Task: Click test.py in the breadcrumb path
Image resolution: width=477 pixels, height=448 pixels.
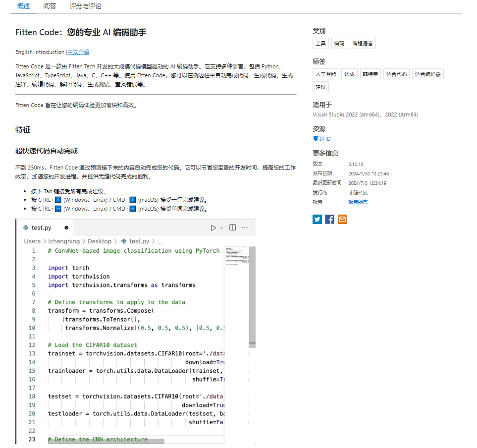Action: tap(139, 241)
